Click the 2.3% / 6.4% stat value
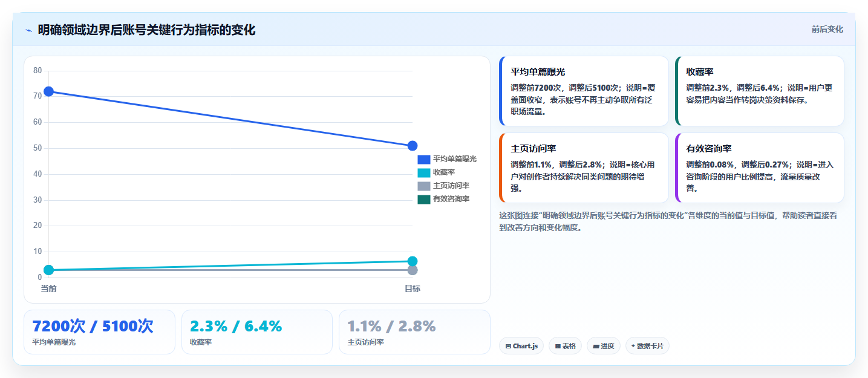The height and width of the screenshot is (378, 868). point(236,327)
